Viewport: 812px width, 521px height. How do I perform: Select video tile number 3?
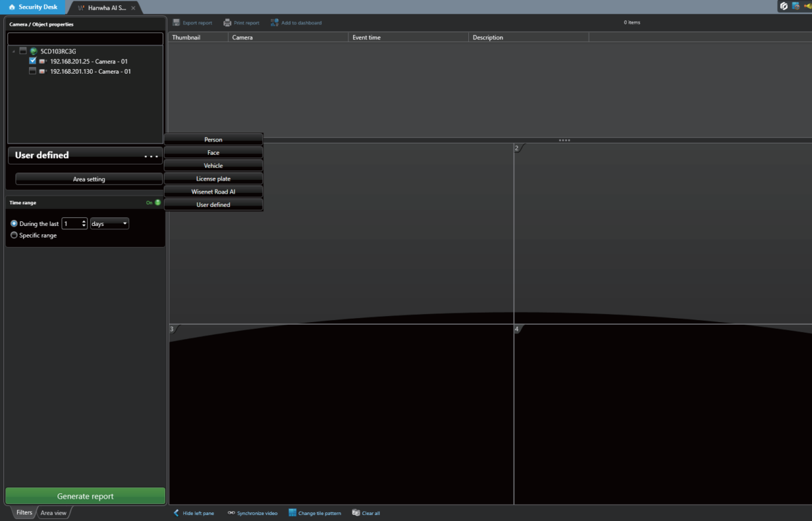(x=341, y=414)
